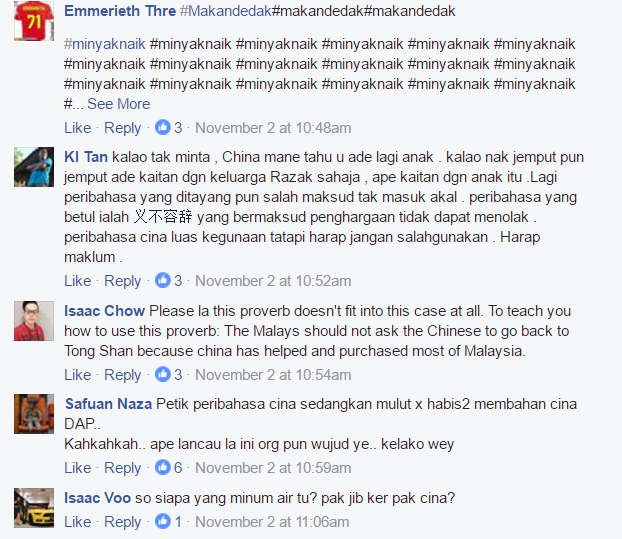Screen dimensions: 622x539
Task: Click the like-count icon on Isaac Voo's comment
Action: pos(163,522)
